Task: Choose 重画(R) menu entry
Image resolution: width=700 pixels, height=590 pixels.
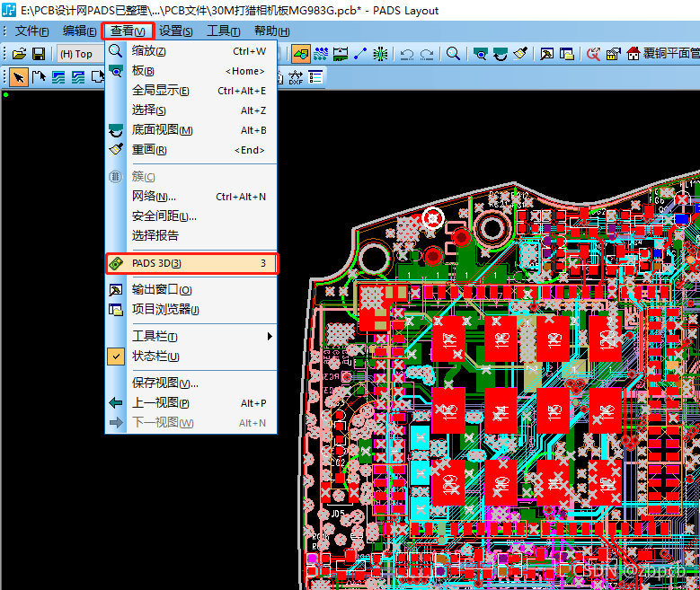Action: [191, 150]
